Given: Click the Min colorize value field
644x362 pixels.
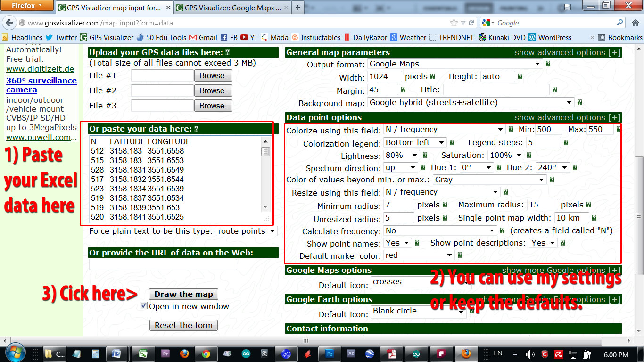Looking at the screenshot, I should tap(549, 129).
